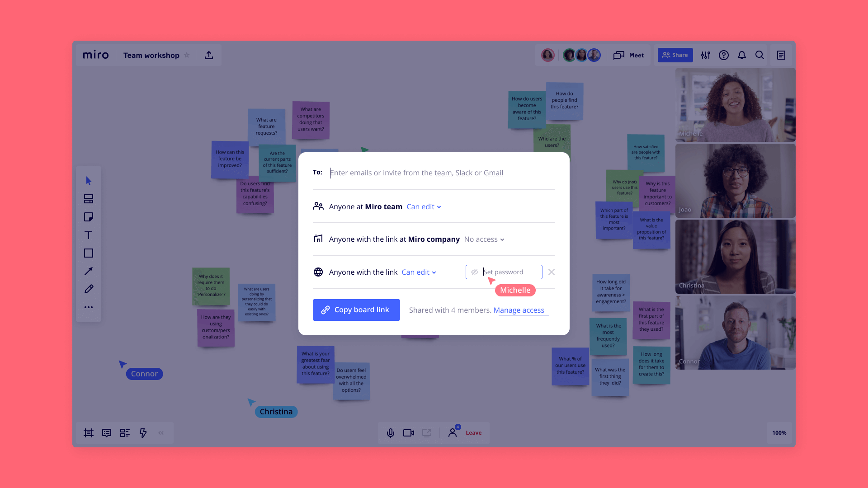The image size is (868, 488).
Task: Click the board settings sliders icon
Action: click(x=705, y=55)
